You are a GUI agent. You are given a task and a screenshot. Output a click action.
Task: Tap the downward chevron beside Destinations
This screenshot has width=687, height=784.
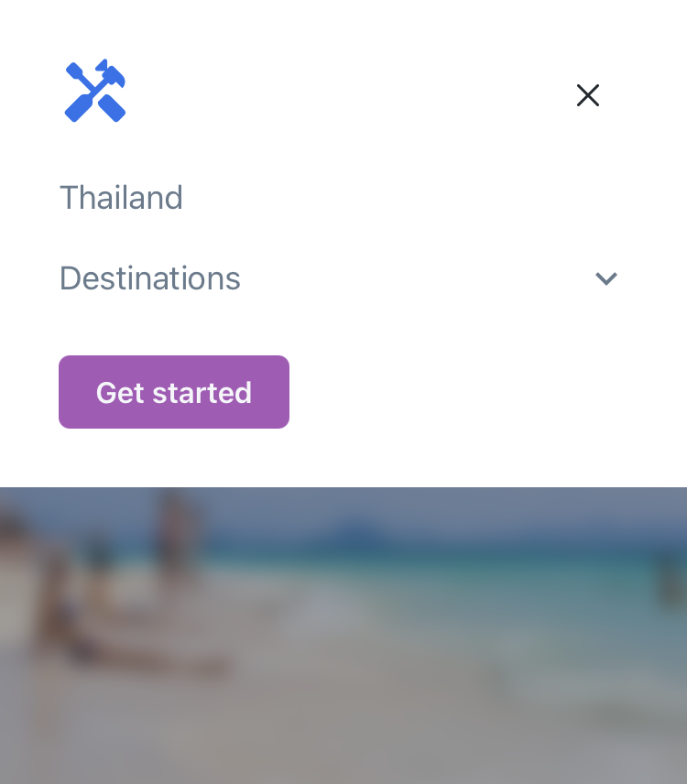pyautogui.click(x=606, y=278)
